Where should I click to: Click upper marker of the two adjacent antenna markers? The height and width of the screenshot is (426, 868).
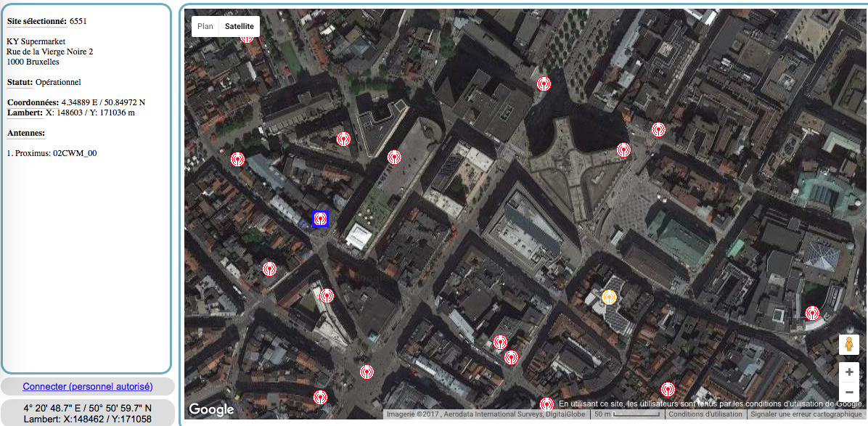[x=500, y=342]
